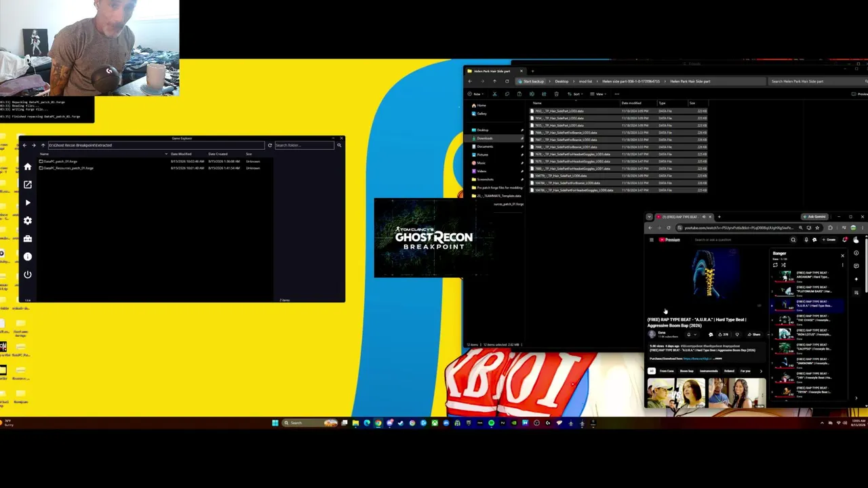Screen dimensions: 868x488
Task: Click Start backup in File Explorer address bar
Action: click(532, 81)
